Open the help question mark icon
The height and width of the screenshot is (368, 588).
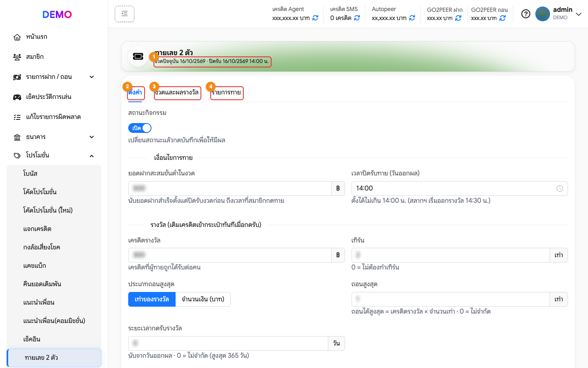[x=526, y=14]
